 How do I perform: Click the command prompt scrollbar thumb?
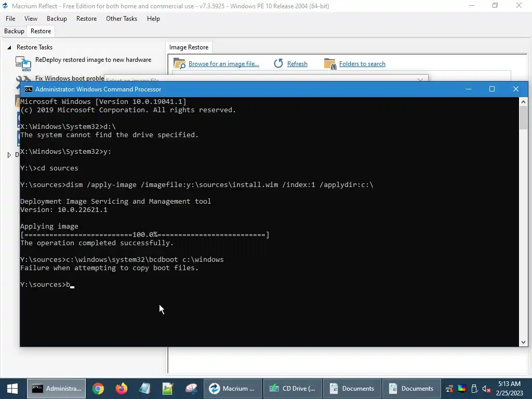point(523,118)
